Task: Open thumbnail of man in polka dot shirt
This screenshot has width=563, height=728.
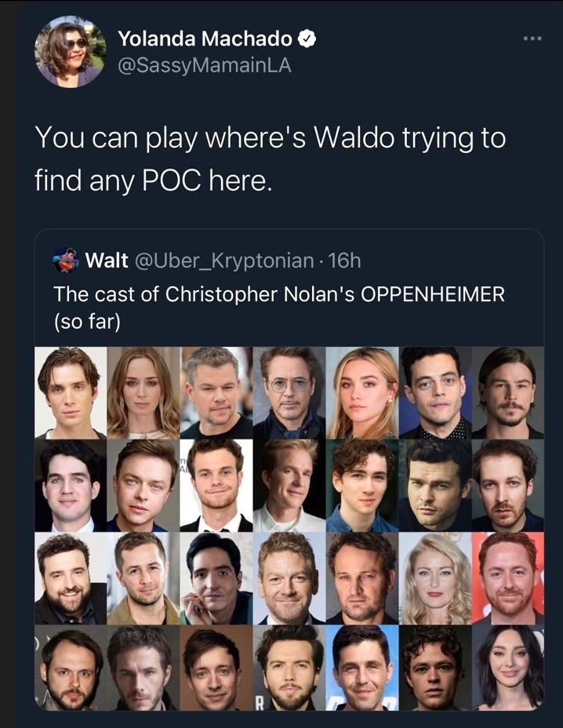Action: (x=435, y=393)
